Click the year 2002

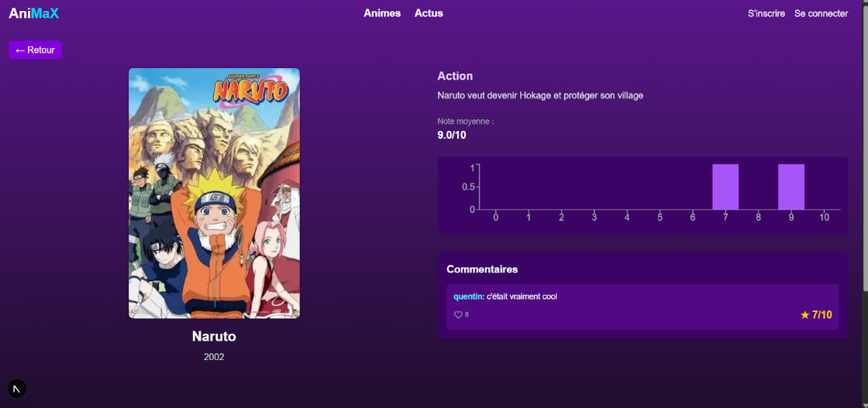pos(214,357)
